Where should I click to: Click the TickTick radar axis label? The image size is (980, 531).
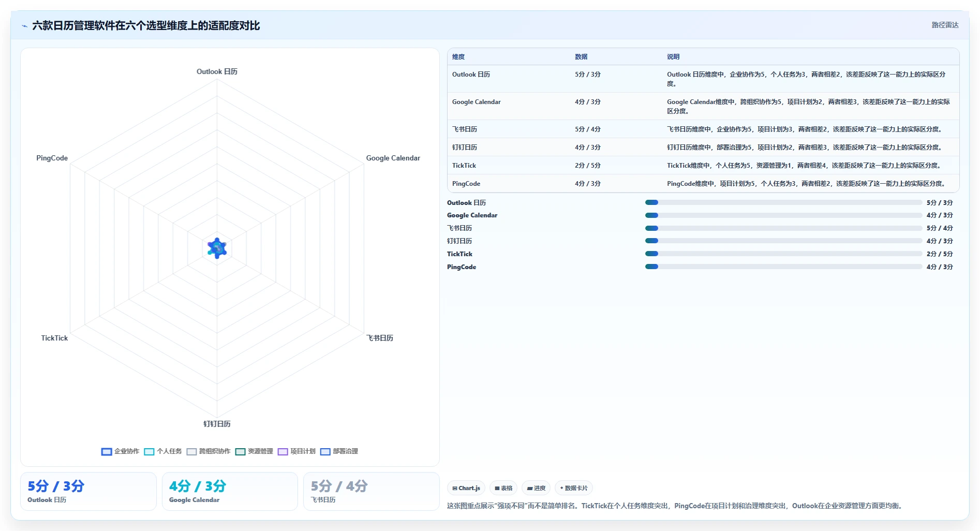click(54, 338)
